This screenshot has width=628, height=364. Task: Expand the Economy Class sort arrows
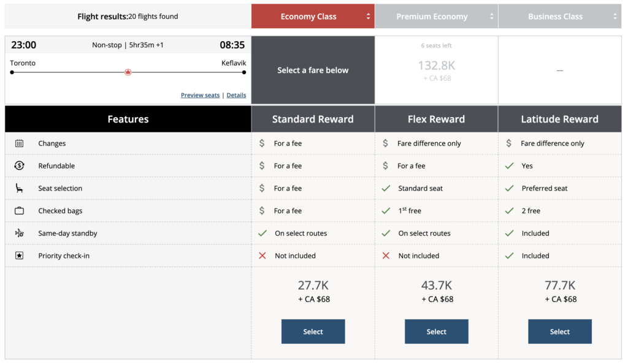369,17
